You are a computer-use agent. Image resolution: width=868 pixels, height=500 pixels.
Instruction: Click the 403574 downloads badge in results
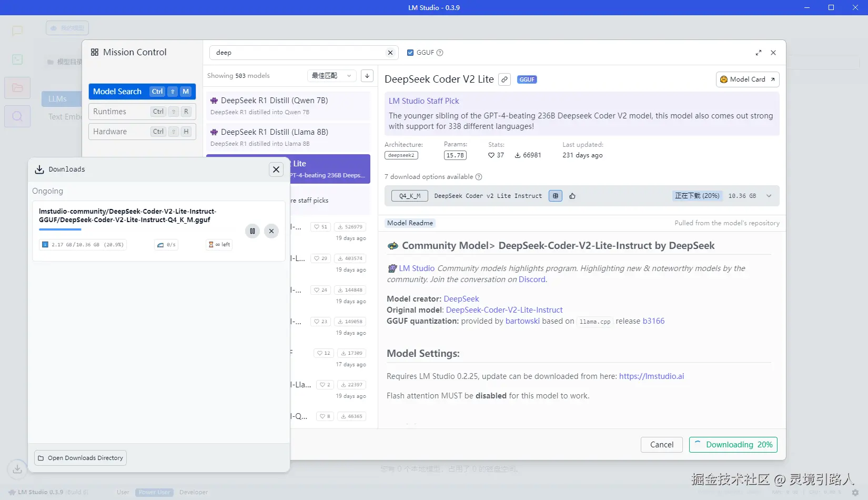pyautogui.click(x=350, y=258)
